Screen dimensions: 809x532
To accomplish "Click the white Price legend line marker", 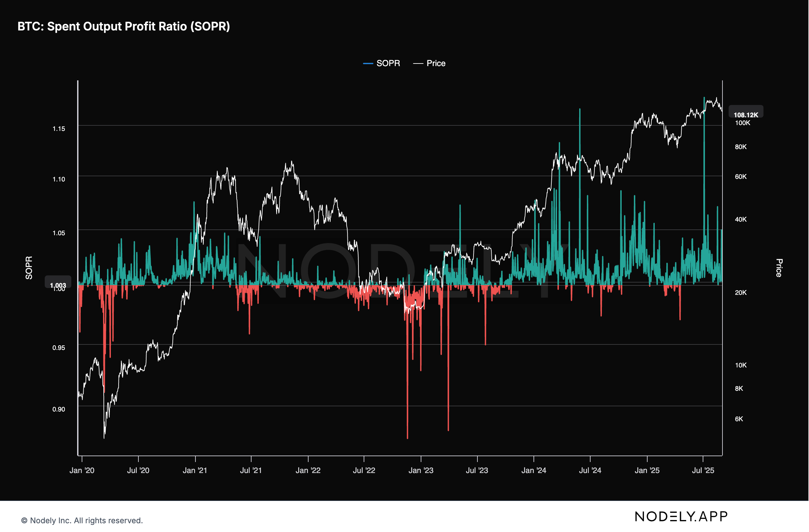I will (418, 64).
